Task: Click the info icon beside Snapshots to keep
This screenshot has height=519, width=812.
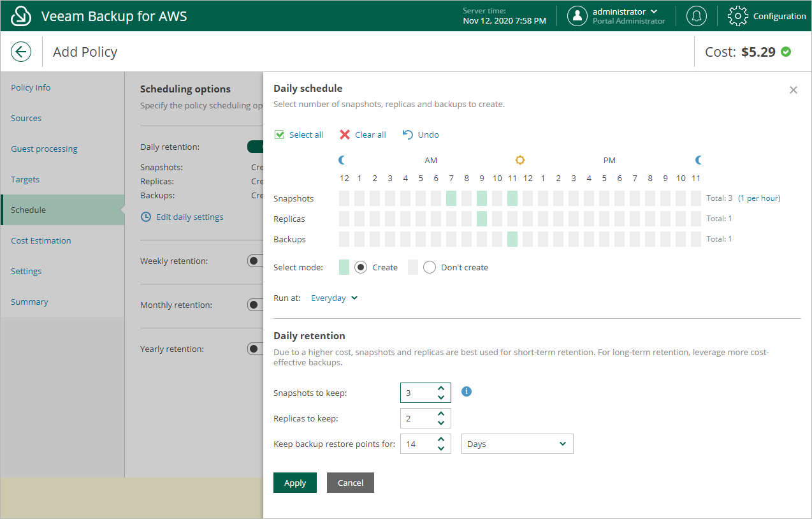Action: (x=467, y=391)
